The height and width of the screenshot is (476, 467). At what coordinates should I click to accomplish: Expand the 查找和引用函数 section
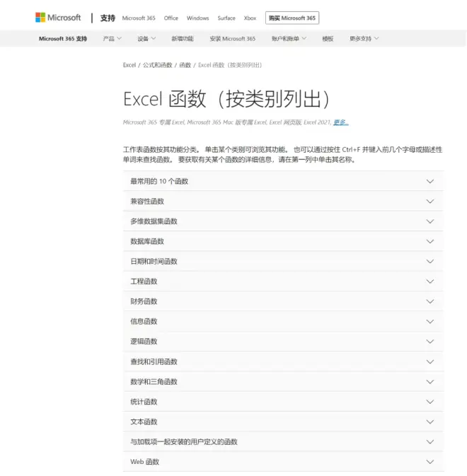click(283, 361)
